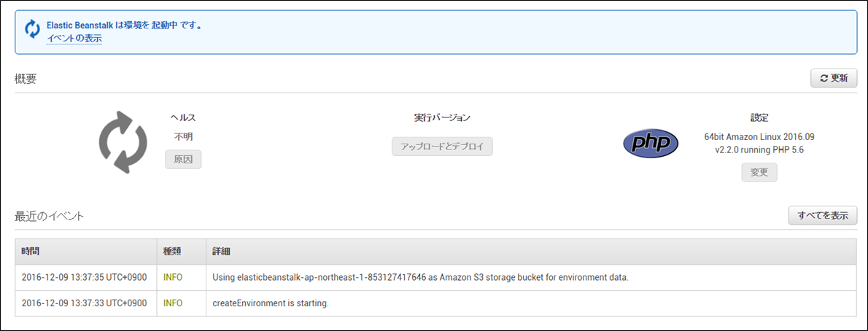Click the large gray health status refresh icon

[123, 143]
